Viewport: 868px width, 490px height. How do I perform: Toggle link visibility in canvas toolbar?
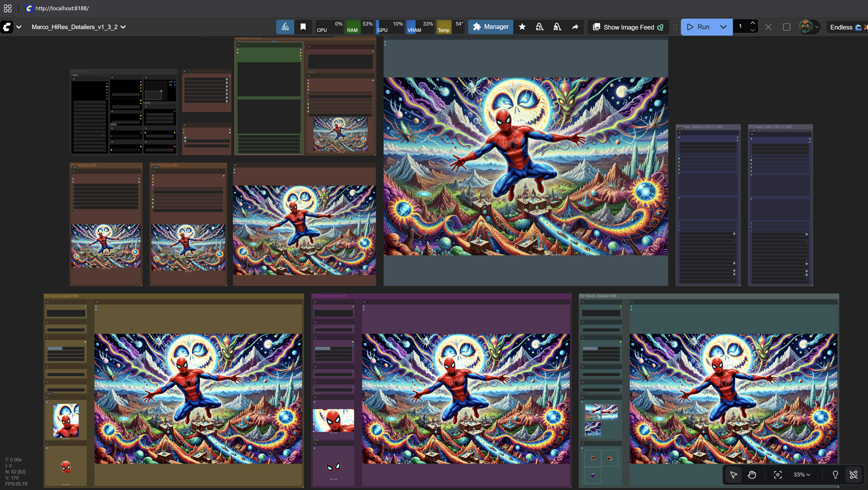854,474
